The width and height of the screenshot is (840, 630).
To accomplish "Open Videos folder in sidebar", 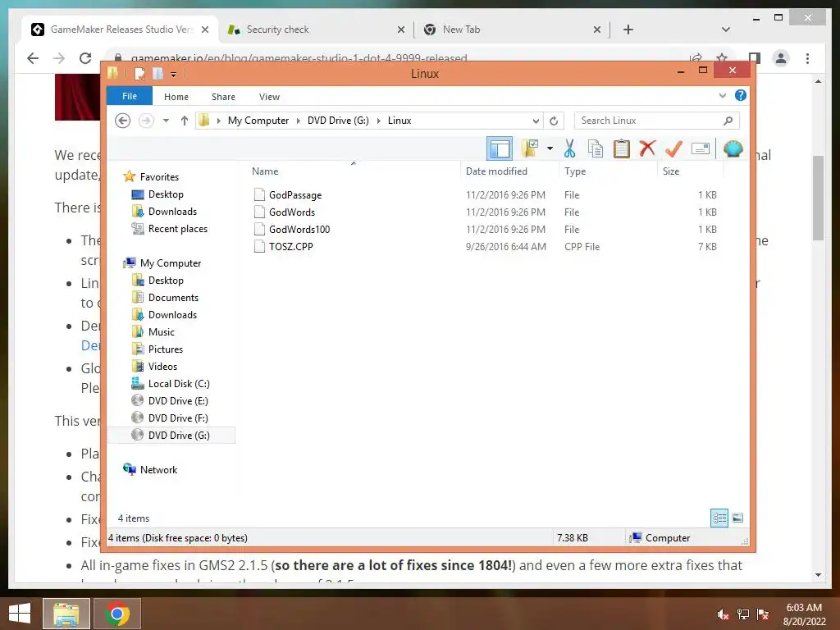I will click(162, 367).
